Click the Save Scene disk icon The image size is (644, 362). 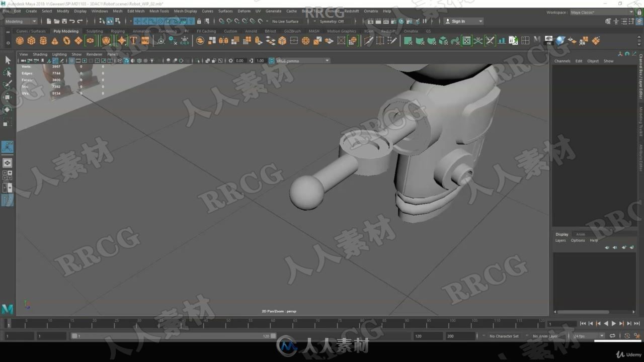tap(64, 21)
